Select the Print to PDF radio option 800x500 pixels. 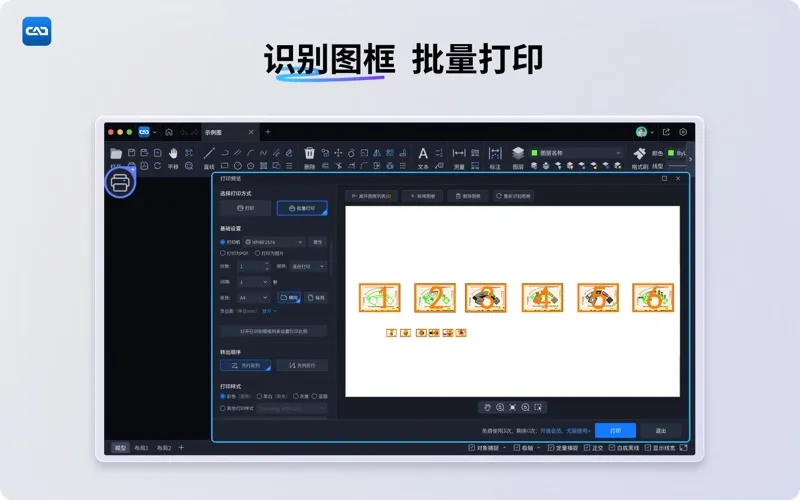click(222, 253)
